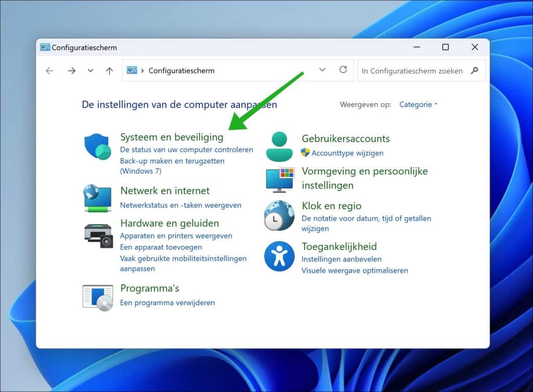
Task: Open the Hardware en geluiden printer icon
Action: pyautogui.click(x=98, y=236)
